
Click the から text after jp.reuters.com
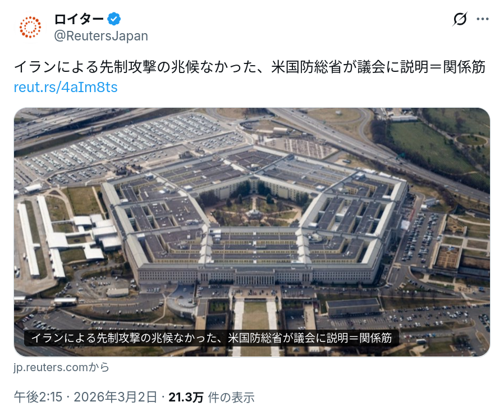pyautogui.click(x=99, y=367)
